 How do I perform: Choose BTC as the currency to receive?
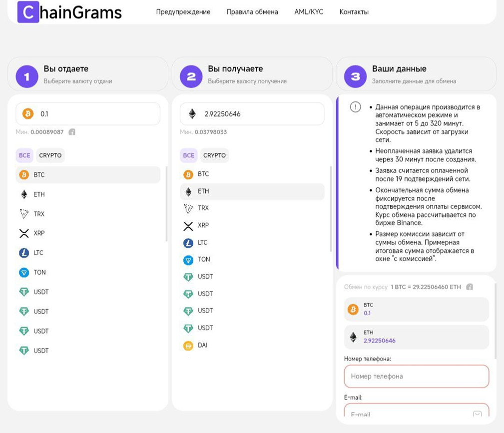point(252,174)
